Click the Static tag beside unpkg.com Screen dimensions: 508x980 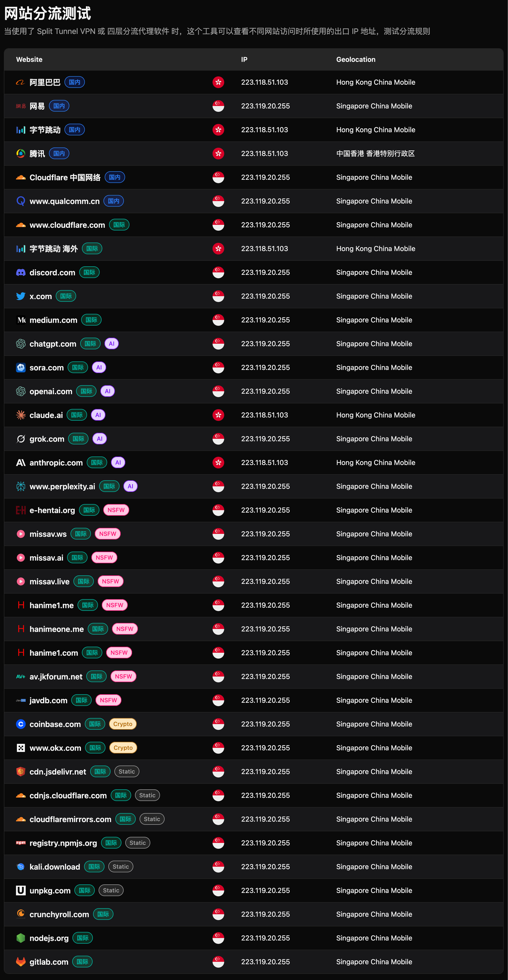point(111,890)
